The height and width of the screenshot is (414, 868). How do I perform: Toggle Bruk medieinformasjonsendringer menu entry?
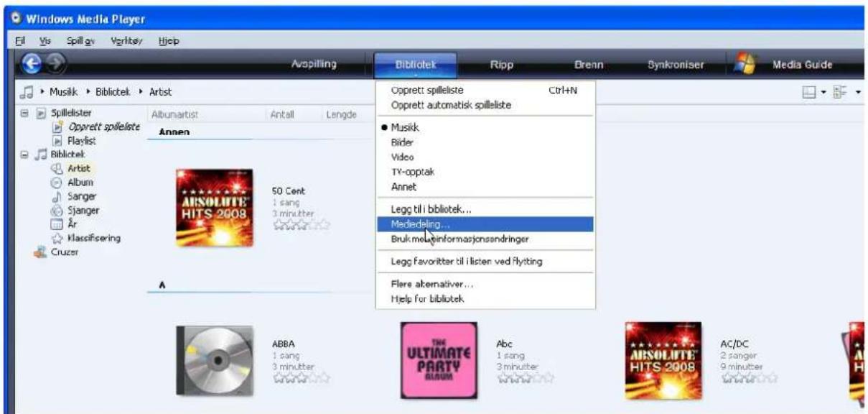click(x=485, y=239)
